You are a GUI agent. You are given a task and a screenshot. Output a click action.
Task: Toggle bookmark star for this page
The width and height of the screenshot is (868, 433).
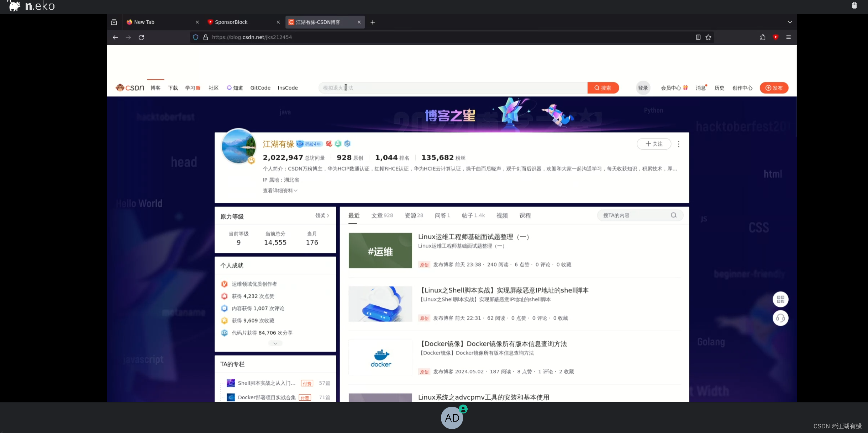click(708, 37)
